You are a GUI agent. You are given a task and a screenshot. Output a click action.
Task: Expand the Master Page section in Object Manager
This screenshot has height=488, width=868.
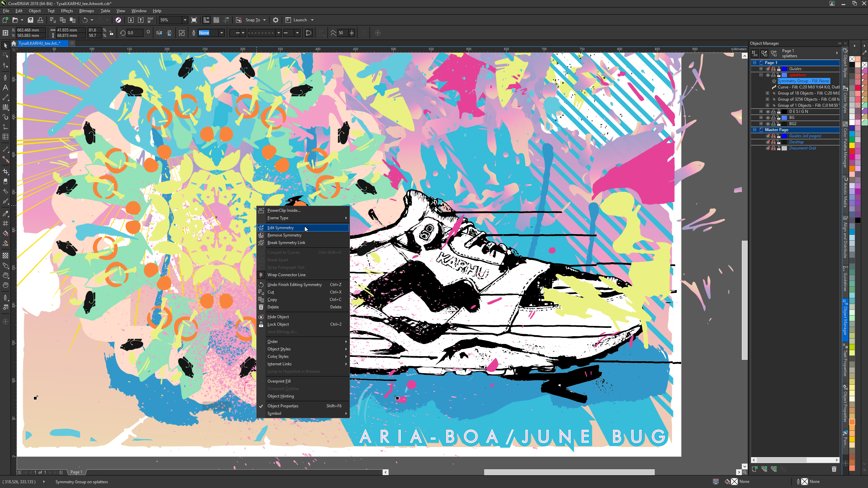tap(753, 129)
